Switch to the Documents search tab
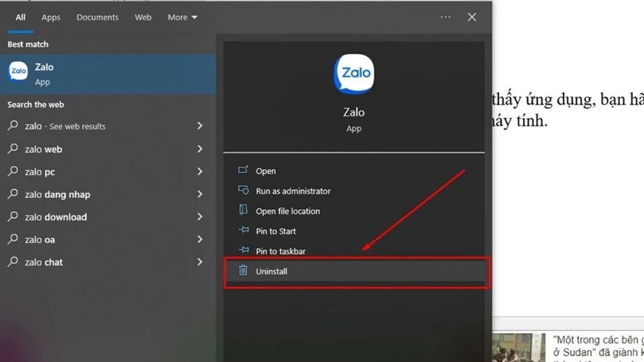Viewport: 644px width, 362px height. pos(97,17)
